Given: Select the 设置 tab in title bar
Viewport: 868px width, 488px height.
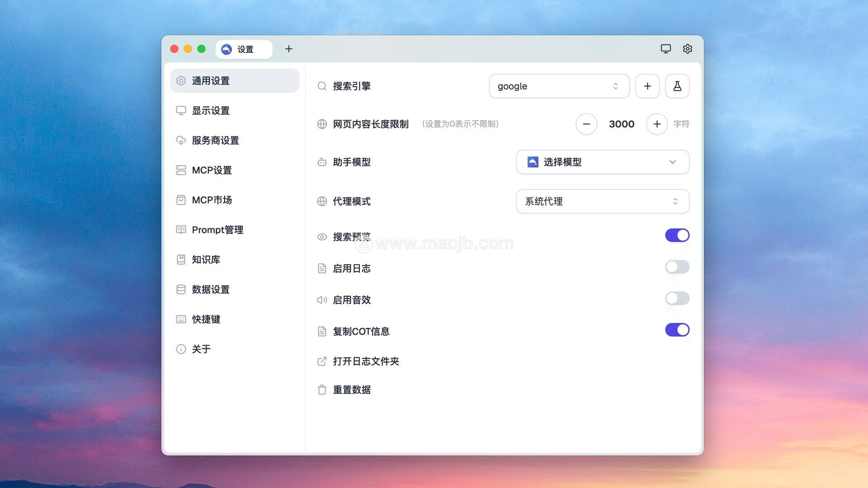Looking at the screenshot, I should (x=244, y=49).
